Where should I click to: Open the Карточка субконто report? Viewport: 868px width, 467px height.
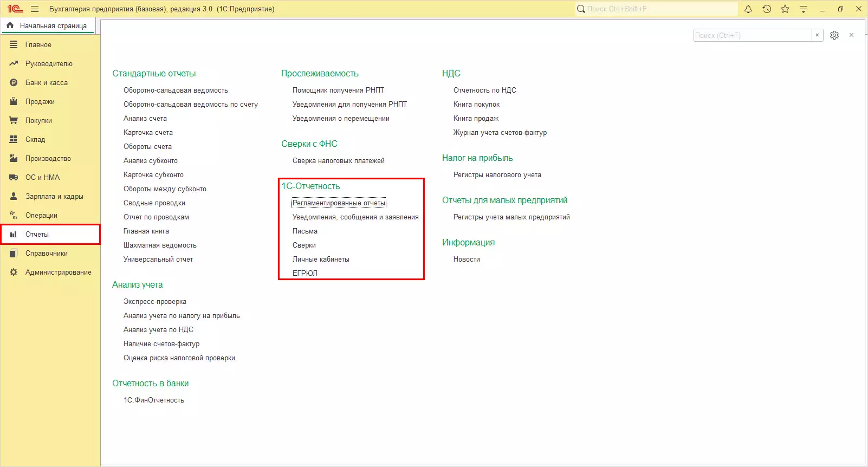tap(153, 174)
